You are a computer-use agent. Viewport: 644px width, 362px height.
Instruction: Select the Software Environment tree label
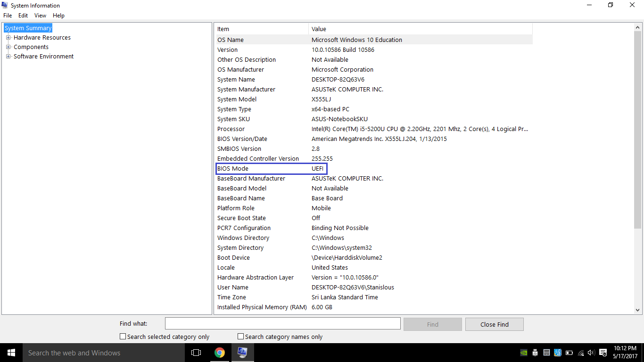click(x=43, y=57)
